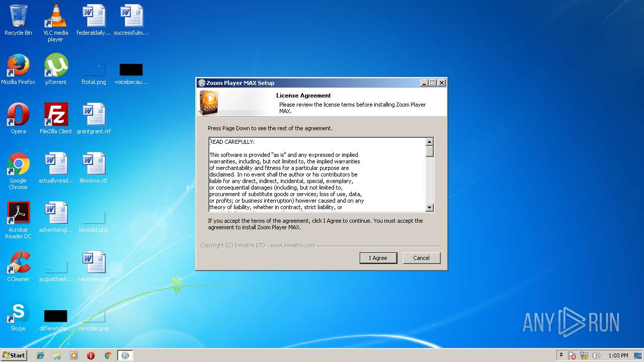Select the successfulm document icon

pyautogui.click(x=131, y=20)
